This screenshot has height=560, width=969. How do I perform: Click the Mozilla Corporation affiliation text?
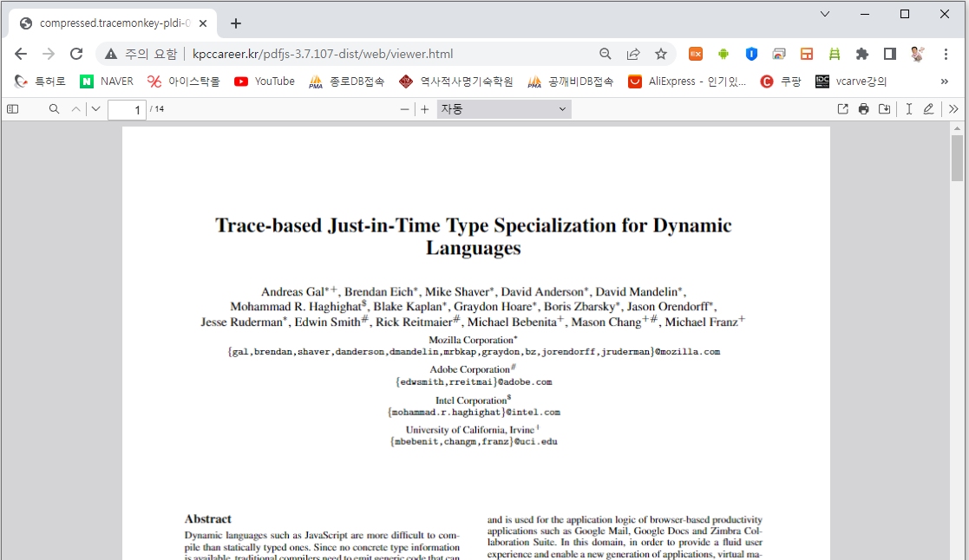pyautogui.click(x=473, y=340)
